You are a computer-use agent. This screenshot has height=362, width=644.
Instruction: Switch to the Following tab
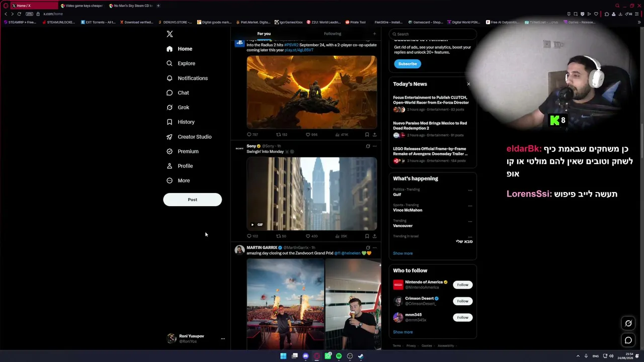(x=333, y=34)
